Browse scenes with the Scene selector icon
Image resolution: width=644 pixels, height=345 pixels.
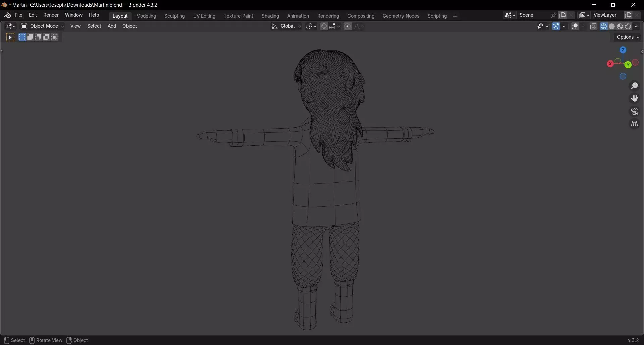tap(510, 15)
